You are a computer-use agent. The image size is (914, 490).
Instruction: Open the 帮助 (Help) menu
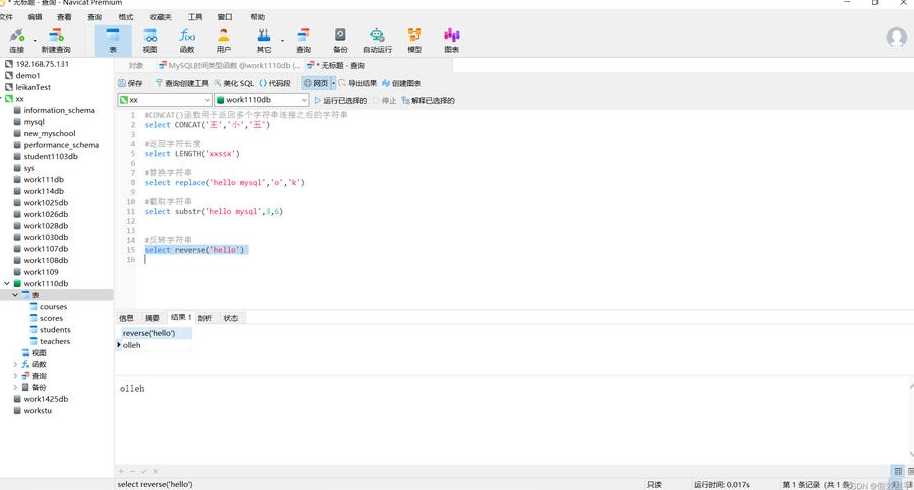(x=258, y=17)
